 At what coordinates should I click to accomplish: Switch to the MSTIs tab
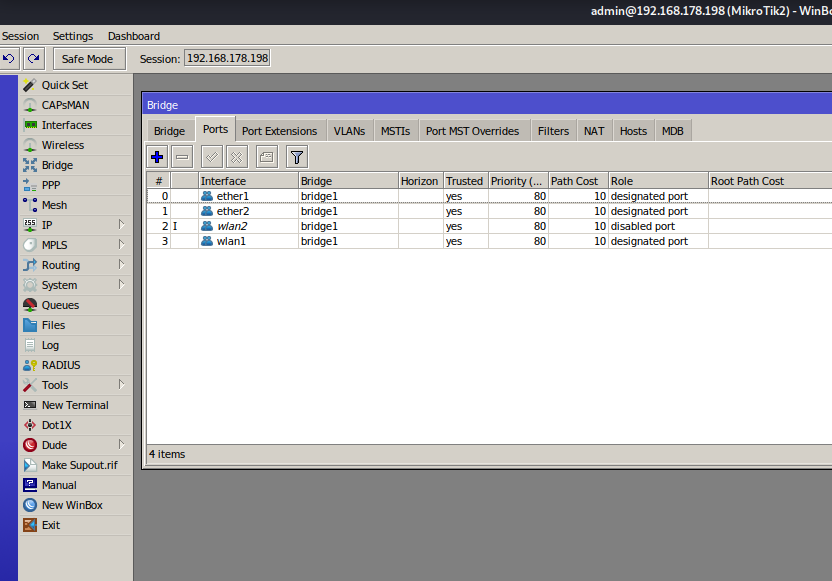(x=395, y=131)
